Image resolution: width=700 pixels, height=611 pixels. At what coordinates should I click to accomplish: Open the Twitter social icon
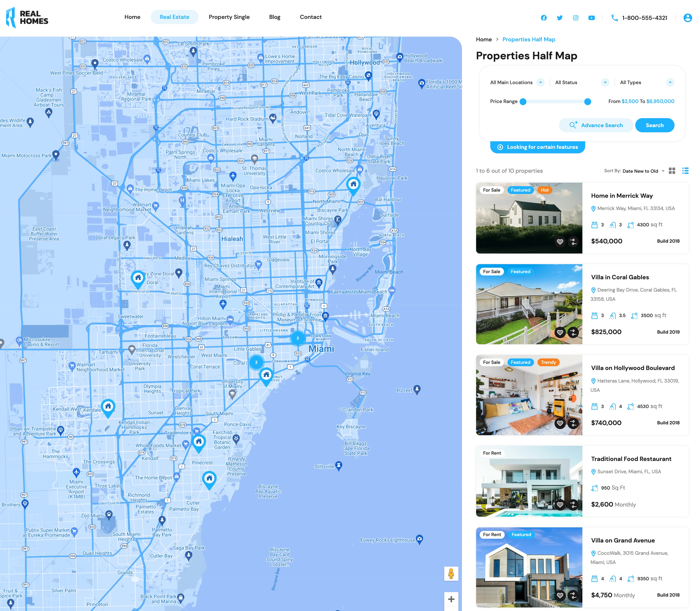pyautogui.click(x=559, y=18)
